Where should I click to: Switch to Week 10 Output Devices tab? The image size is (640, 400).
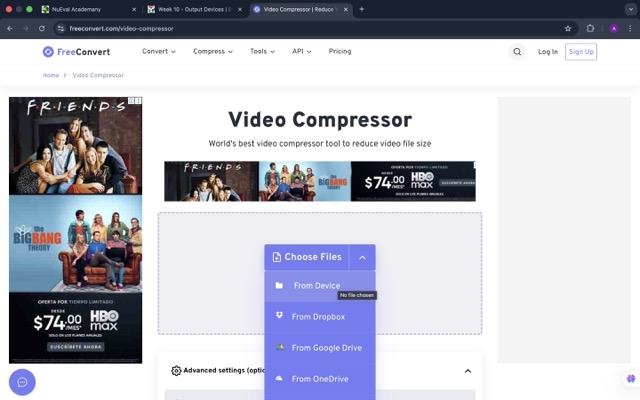click(x=194, y=9)
